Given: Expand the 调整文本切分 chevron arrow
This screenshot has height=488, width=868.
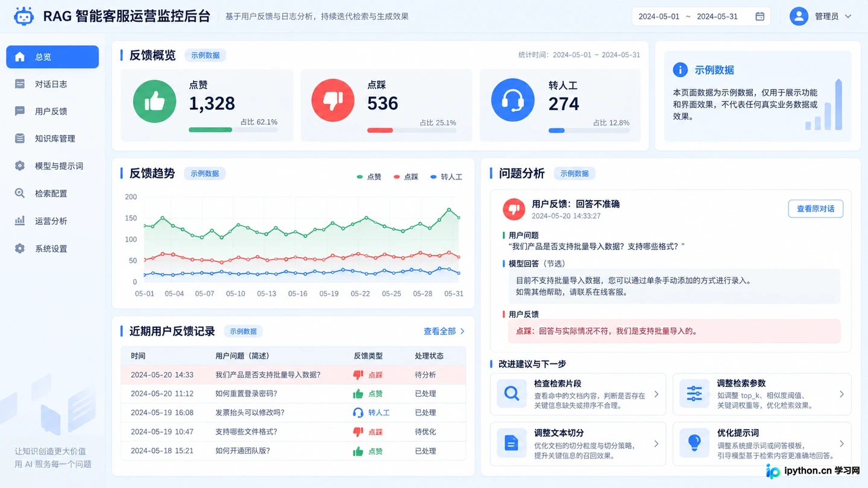Looking at the screenshot, I should (x=656, y=443).
